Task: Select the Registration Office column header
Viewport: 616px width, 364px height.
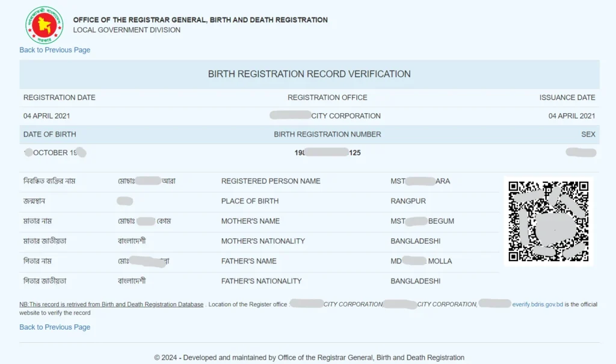Action: pos(327,97)
